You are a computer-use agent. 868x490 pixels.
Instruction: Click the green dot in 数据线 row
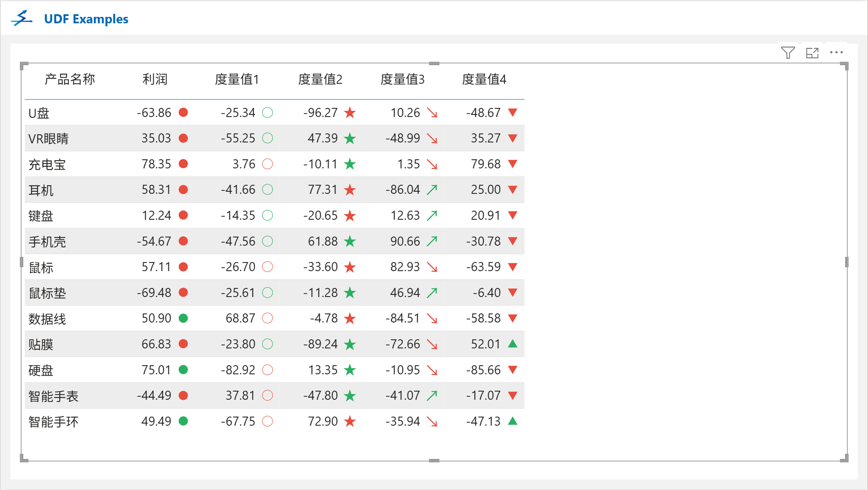183,319
